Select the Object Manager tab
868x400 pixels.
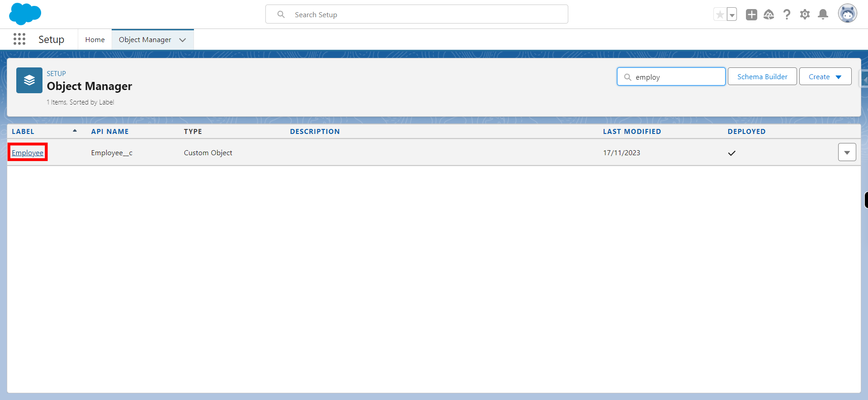coord(145,40)
